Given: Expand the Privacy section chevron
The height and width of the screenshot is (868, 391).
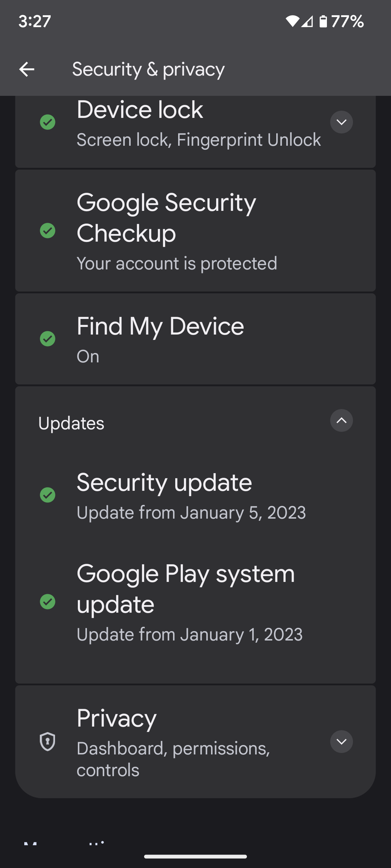Looking at the screenshot, I should (341, 741).
